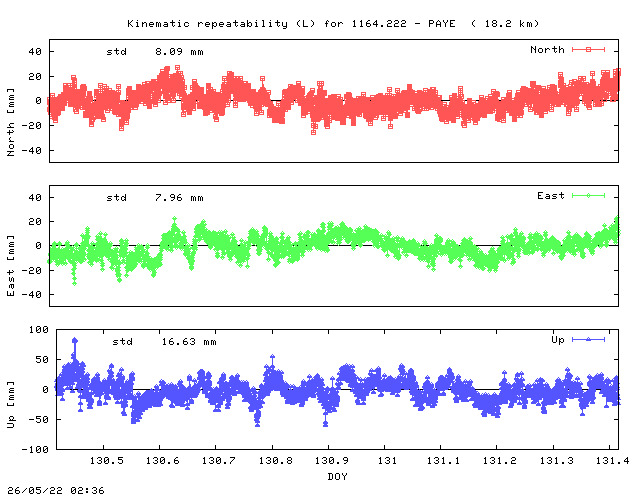Click the DOY x-axis label
This screenshot has width=640, height=496.
[338, 476]
